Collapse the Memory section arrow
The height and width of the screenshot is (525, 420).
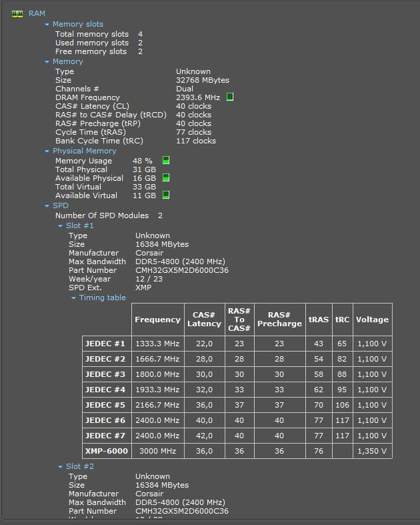47,62
